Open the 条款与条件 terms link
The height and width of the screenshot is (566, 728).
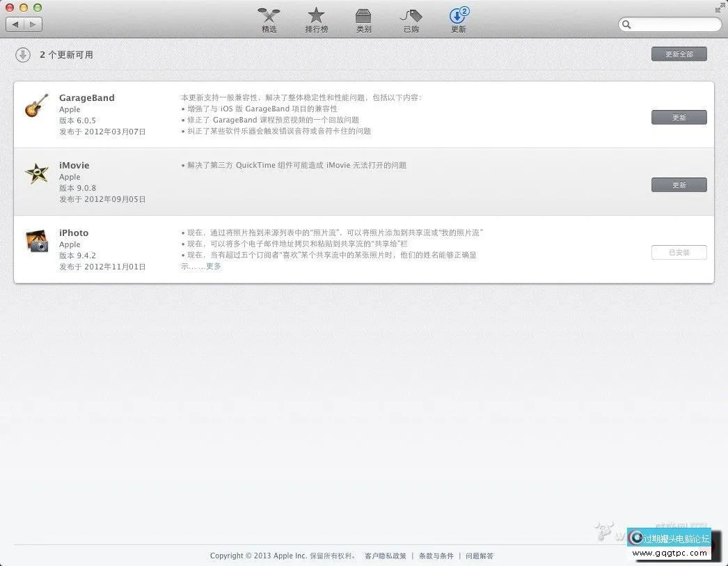(x=436, y=556)
